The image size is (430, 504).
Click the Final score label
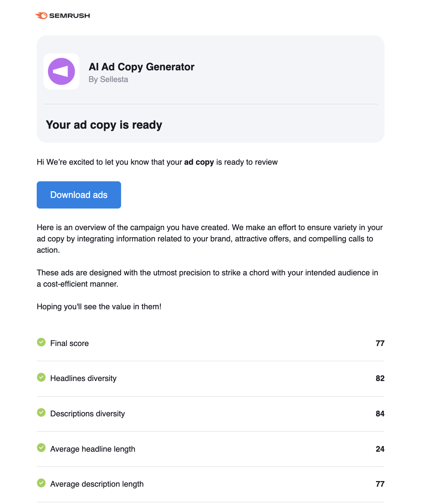[70, 344]
